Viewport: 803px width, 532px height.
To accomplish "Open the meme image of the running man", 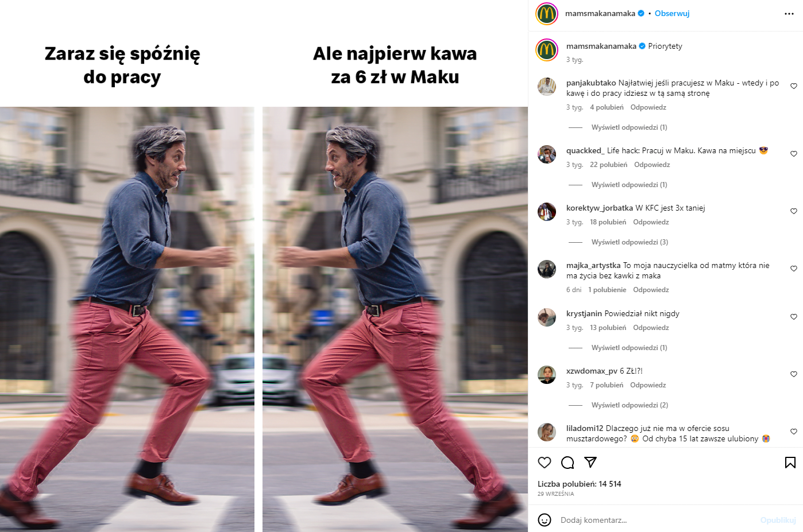I will (x=264, y=266).
